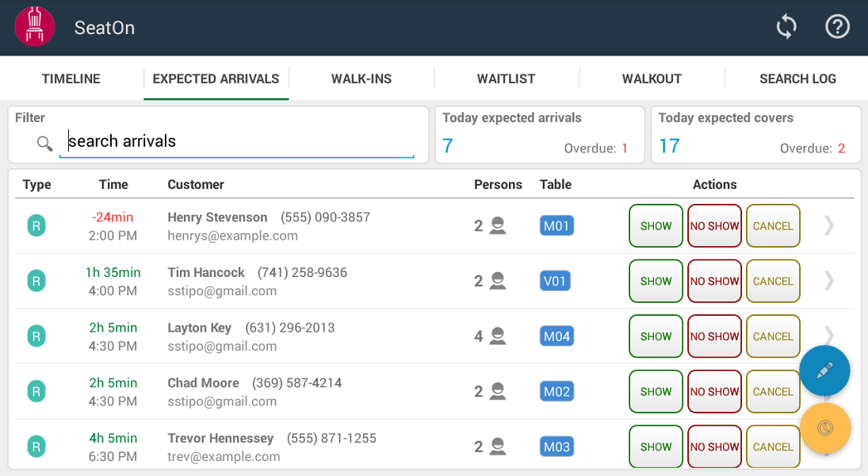
Task: Select table badge M01
Action: 556,226
